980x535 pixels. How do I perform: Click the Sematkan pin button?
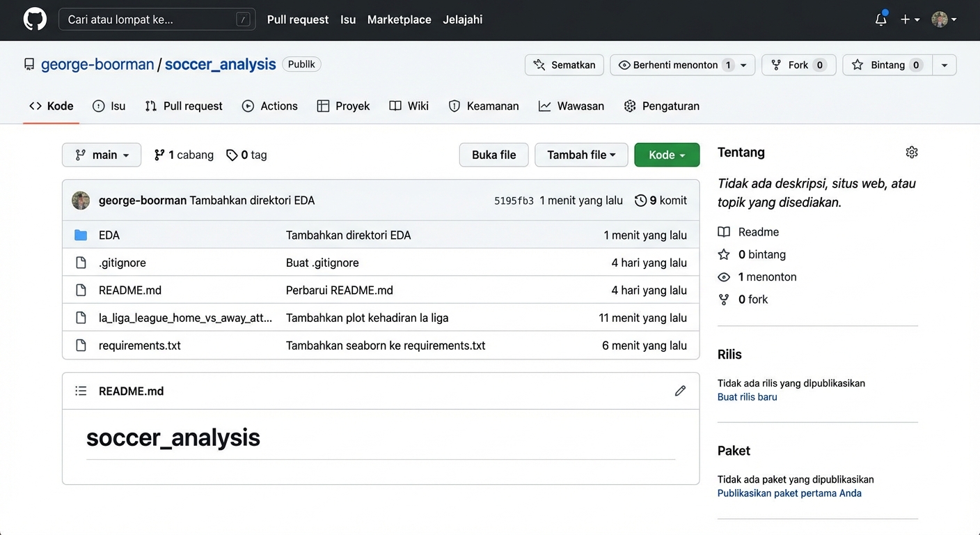564,65
